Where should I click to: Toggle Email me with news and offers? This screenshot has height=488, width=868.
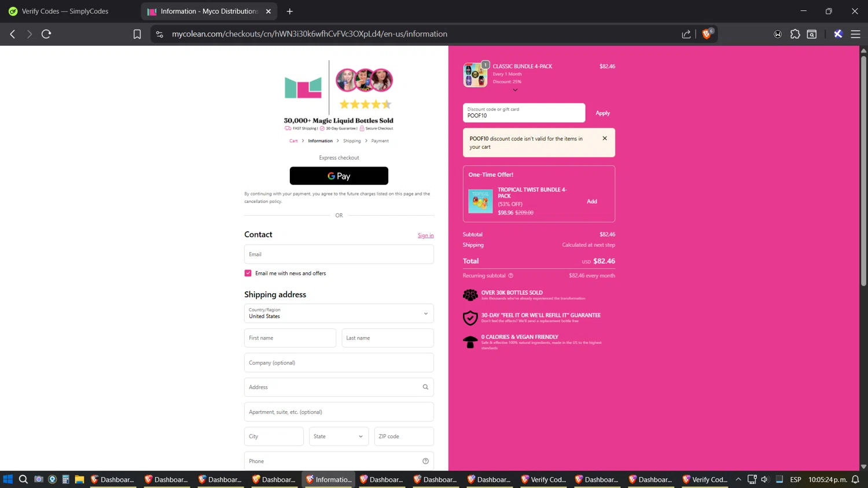pos(248,273)
